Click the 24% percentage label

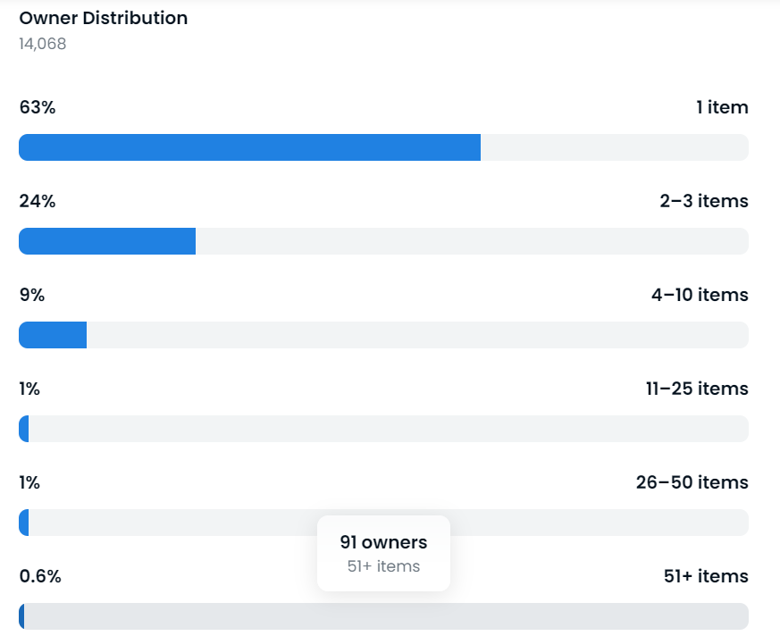click(x=37, y=201)
